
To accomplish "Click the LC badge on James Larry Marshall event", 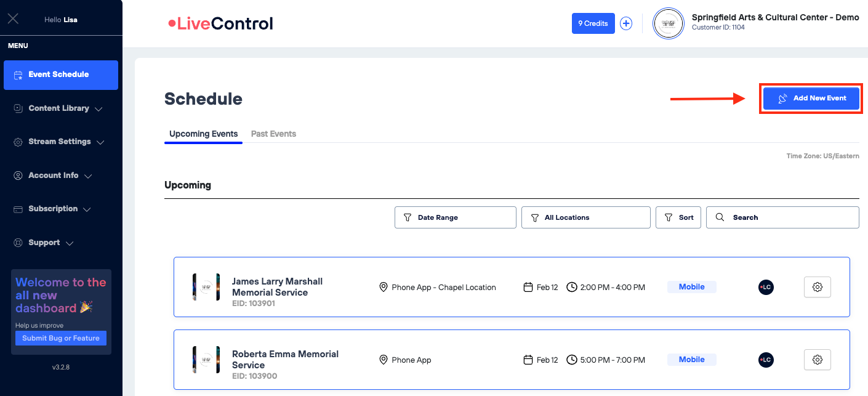I will 766,287.
